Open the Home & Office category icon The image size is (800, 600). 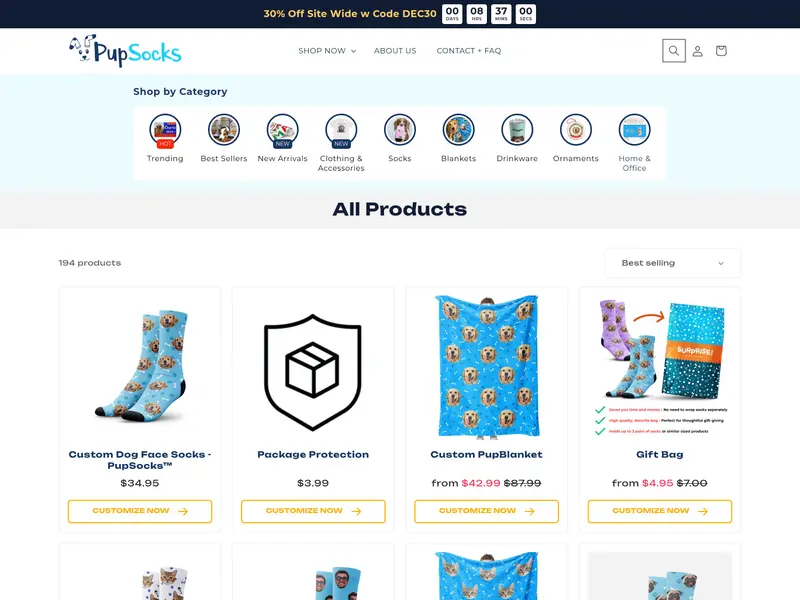[x=634, y=130]
